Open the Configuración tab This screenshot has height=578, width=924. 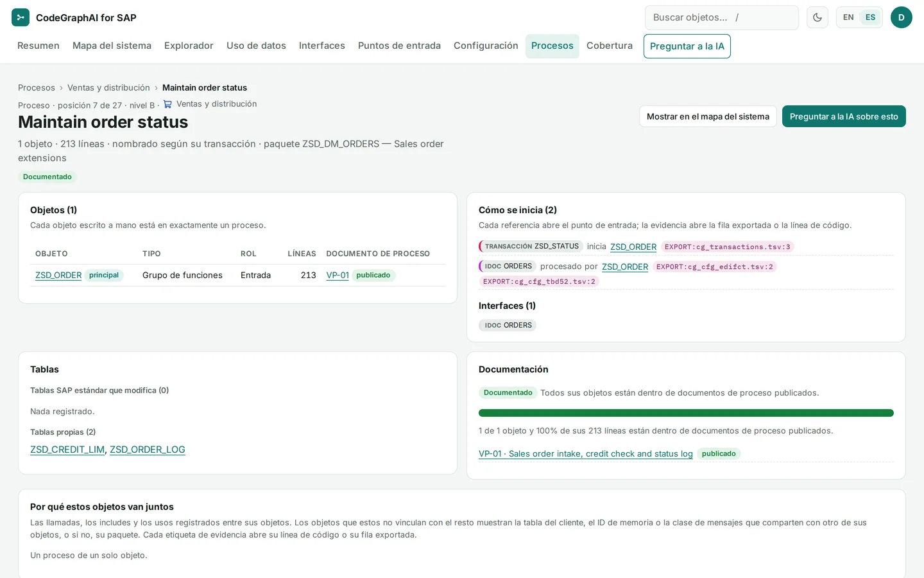(x=486, y=46)
